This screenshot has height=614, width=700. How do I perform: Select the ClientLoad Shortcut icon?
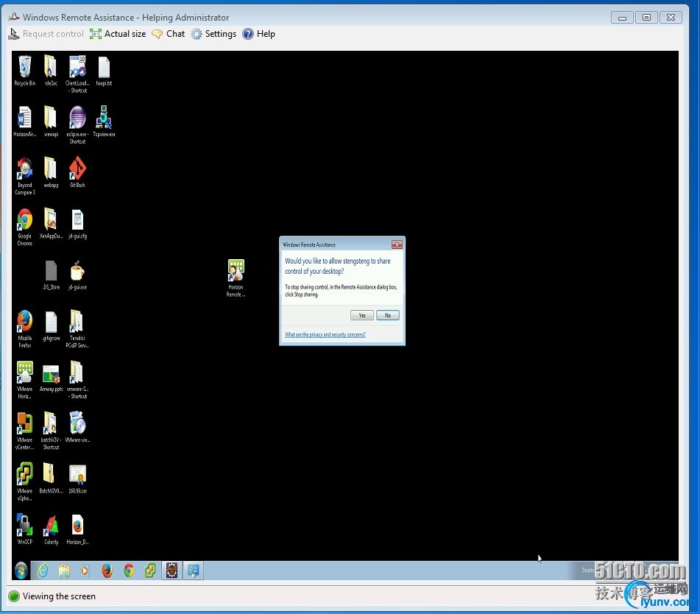click(78, 74)
